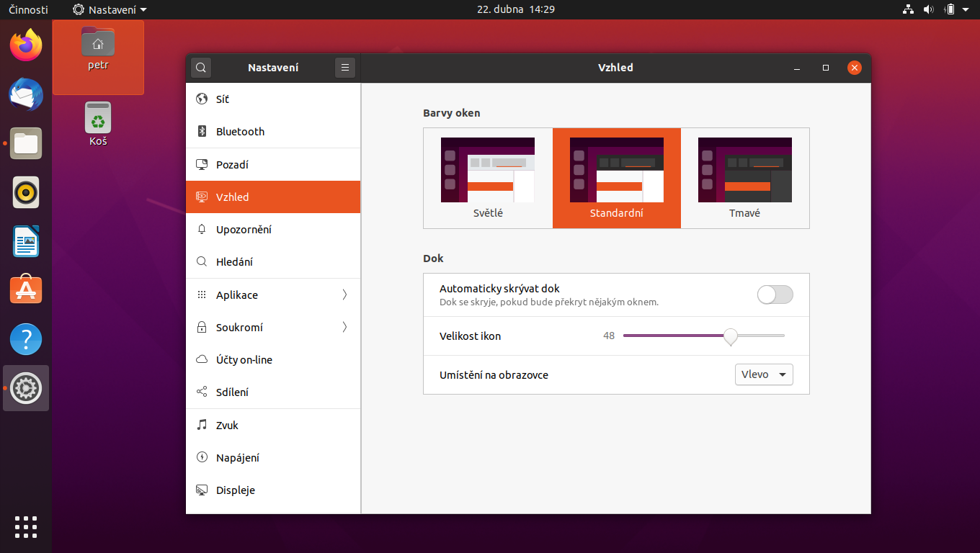The height and width of the screenshot is (553, 980).
Task: Click the power icon beside Napájení
Action: [202, 458]
